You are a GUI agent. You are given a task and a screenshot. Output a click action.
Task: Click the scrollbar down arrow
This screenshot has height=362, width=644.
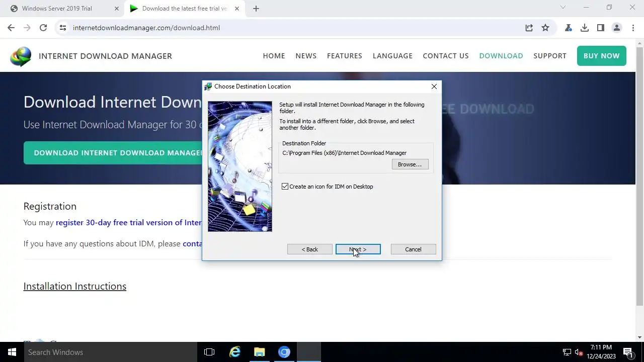(x=640, y=337)
